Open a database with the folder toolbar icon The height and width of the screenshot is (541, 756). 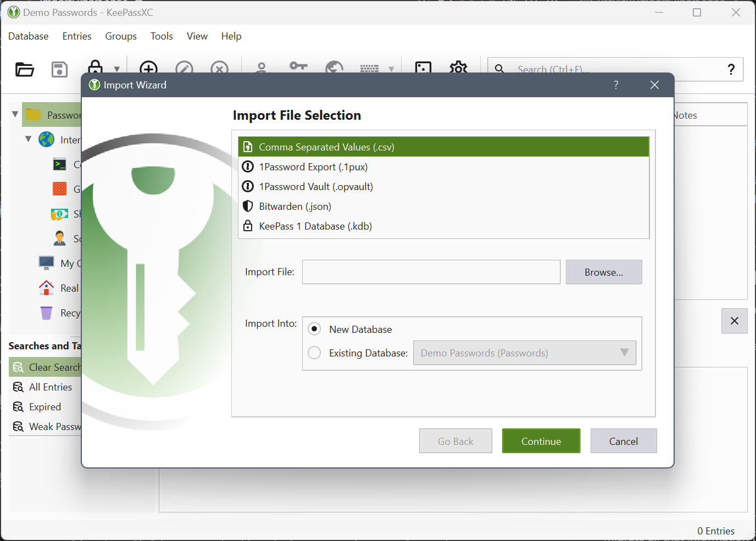click(25, 70)
